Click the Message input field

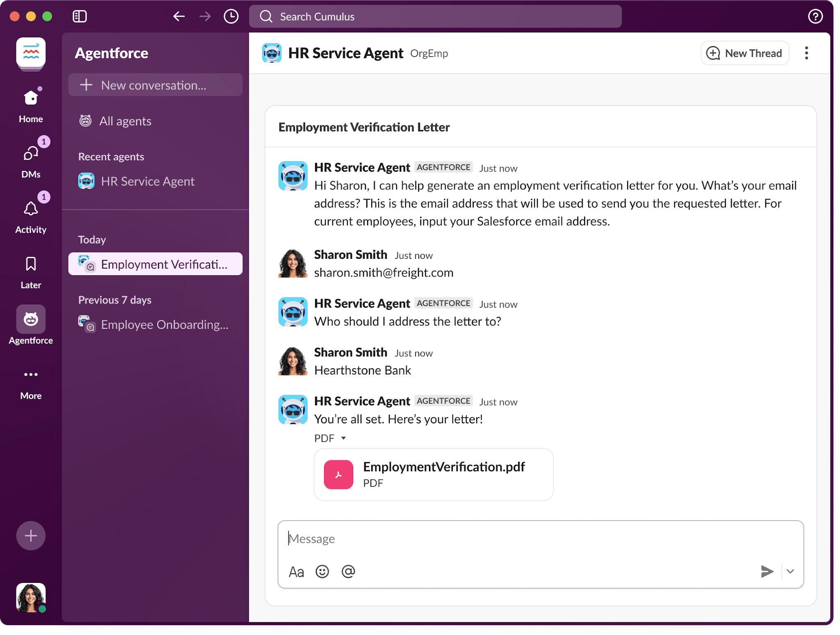541,539
